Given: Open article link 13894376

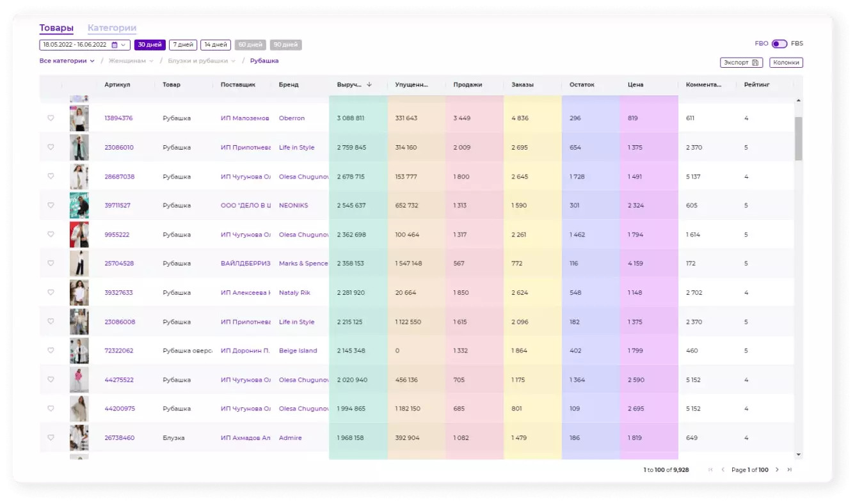Looking at the screenshot, I should [x=119, y=118].
